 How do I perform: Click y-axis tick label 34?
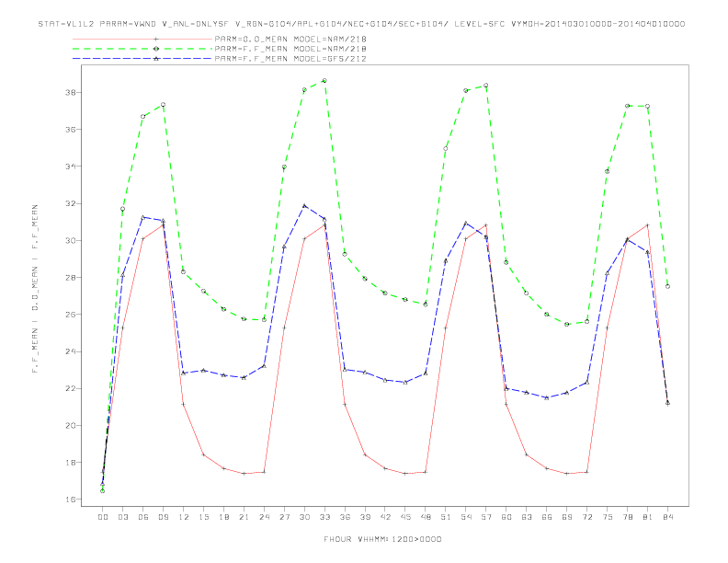(71, 167)
